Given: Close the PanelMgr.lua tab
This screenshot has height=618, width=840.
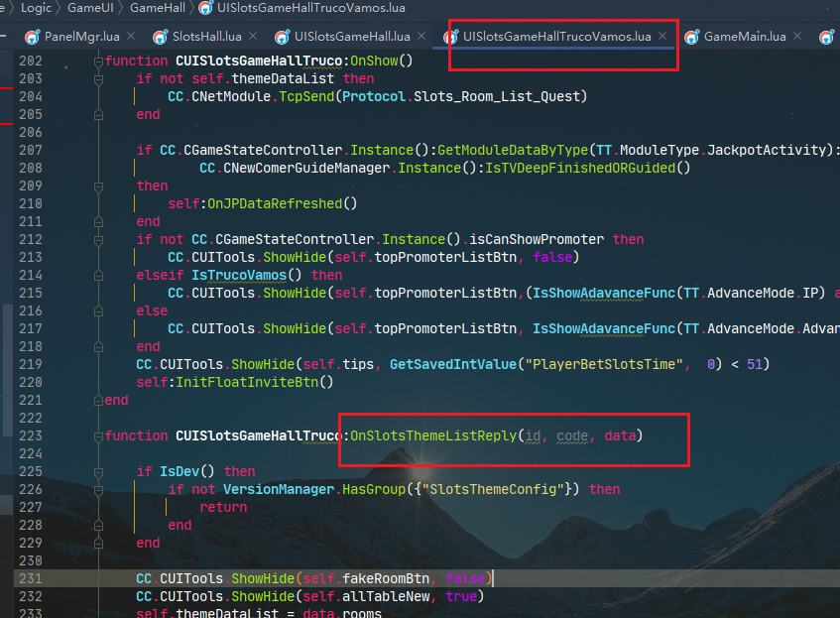Looking at the screenshot, I should pos(130,37).
